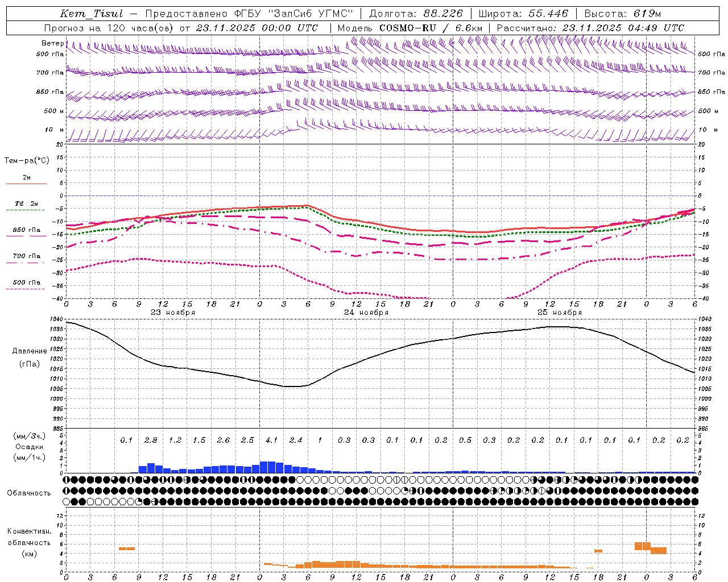Click the 2.4 precipitation total value
728x582 pixels.
[296, 440]
